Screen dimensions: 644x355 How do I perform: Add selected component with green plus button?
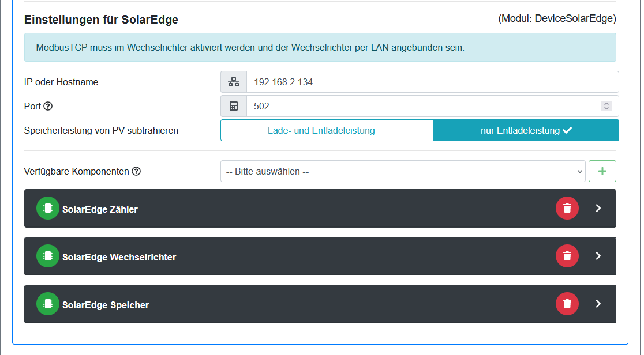(602, 171)
